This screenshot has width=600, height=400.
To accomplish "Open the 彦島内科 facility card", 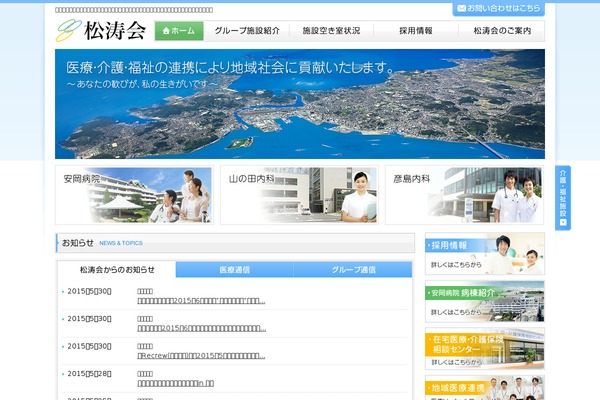I will 464,195.
